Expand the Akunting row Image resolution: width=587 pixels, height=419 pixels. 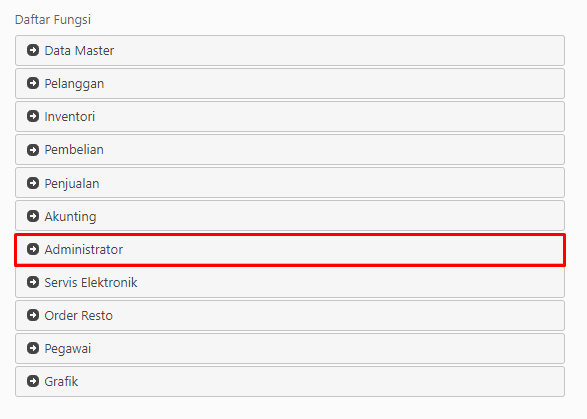tap(290, 216)
